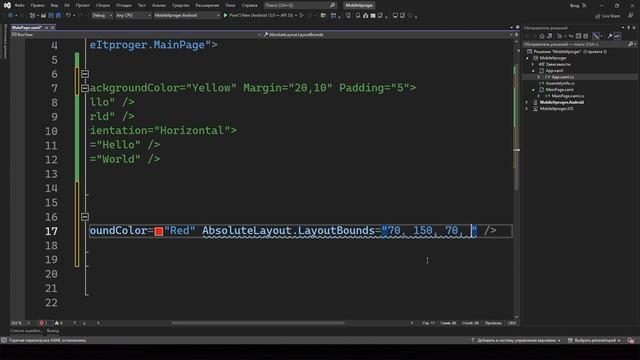The image size is (640, 360).
Task: Expand the MobileItproger.Android project
Action: (x=527, y=102)
